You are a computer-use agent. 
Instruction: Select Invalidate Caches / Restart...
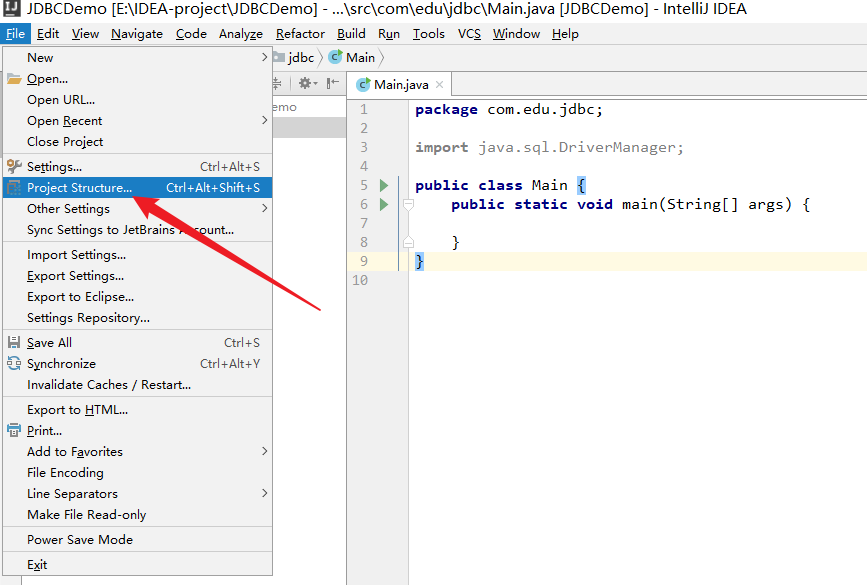[x=138, y=384]
